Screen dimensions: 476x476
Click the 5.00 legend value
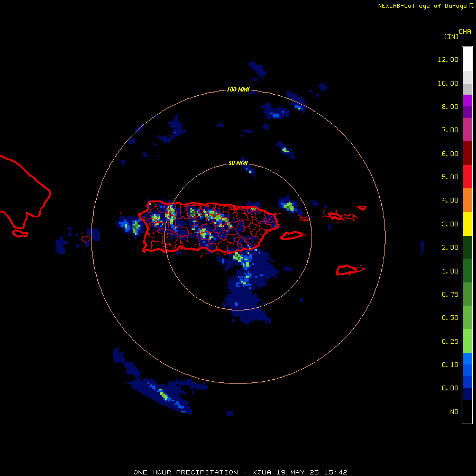[450, 177]
